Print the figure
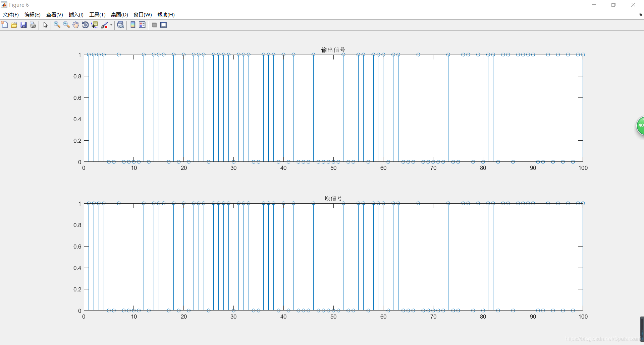 [33, 25]
